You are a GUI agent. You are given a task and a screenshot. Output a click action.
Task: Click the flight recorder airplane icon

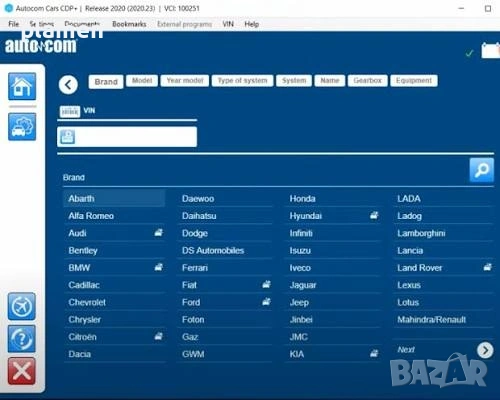tap(22, 306)
